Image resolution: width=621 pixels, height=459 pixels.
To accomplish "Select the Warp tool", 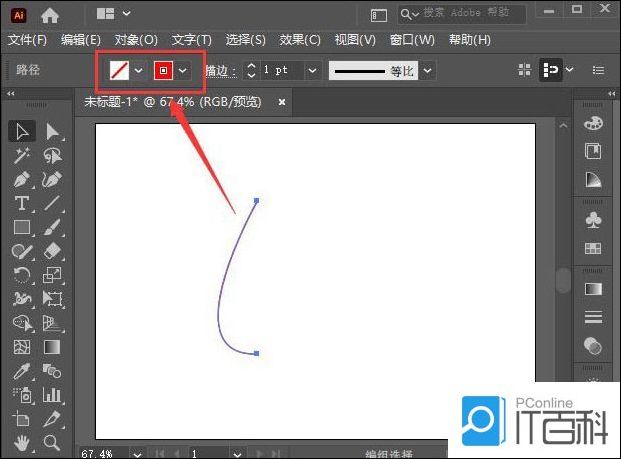I will point(22,299).
